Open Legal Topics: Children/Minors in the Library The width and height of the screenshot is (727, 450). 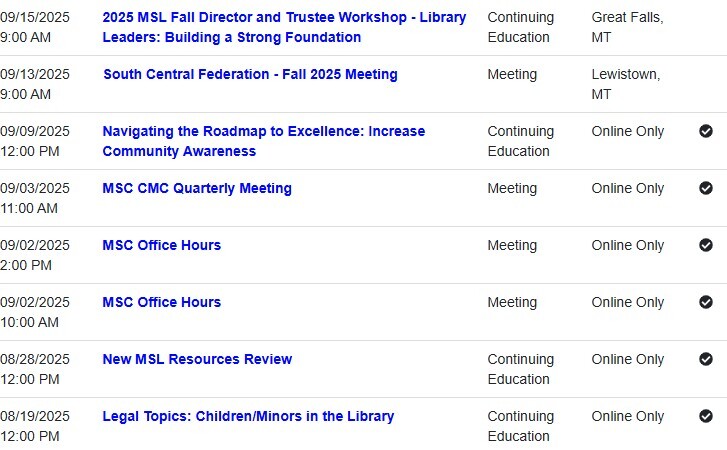pyautogui.click(x=248, y=416)
